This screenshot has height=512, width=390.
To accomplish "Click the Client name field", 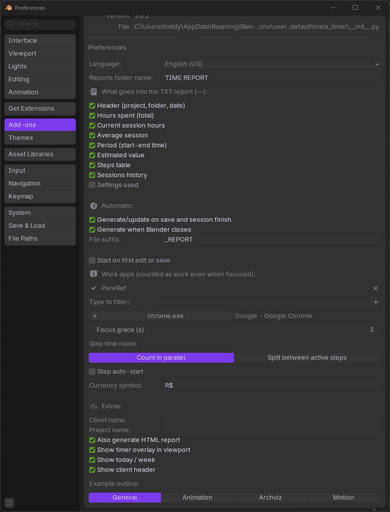I will [x=272, y=420].
